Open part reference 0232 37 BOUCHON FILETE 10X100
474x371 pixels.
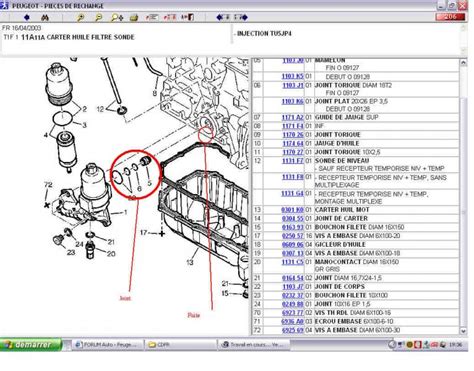point(293,295)
